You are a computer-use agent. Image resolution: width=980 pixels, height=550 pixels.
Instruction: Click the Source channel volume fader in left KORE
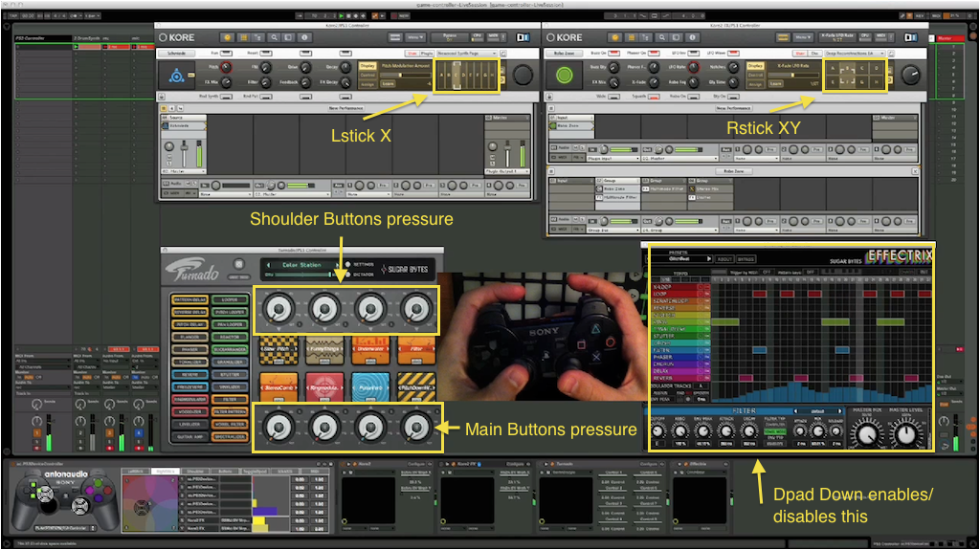pyautogui.click(x=184, y=153)
